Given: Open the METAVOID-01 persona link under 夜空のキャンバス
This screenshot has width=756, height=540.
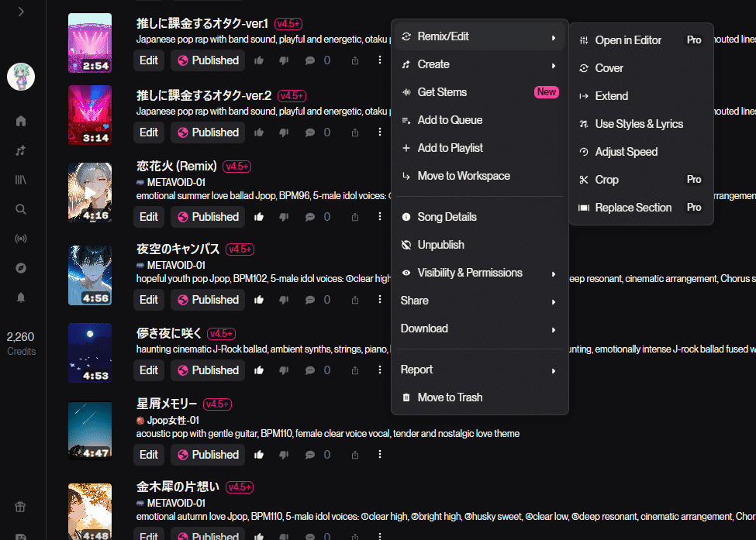Looking at the screenshot, I should tap(176, 266).
